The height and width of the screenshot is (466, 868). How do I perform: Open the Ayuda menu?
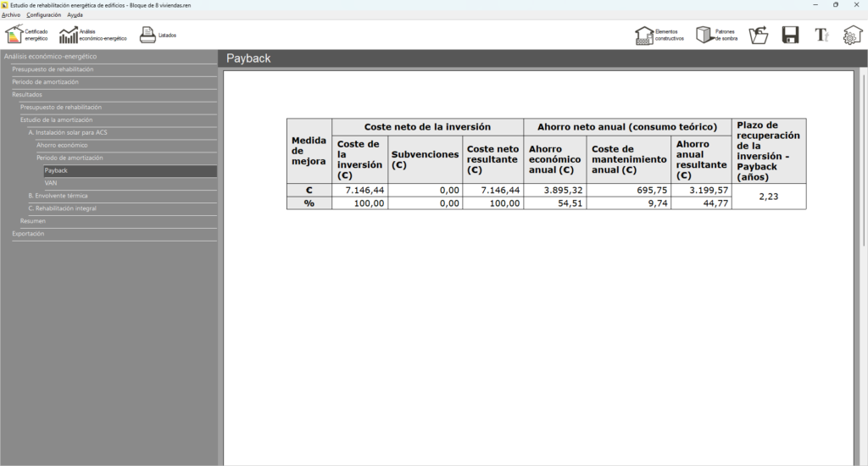(75, 15)
